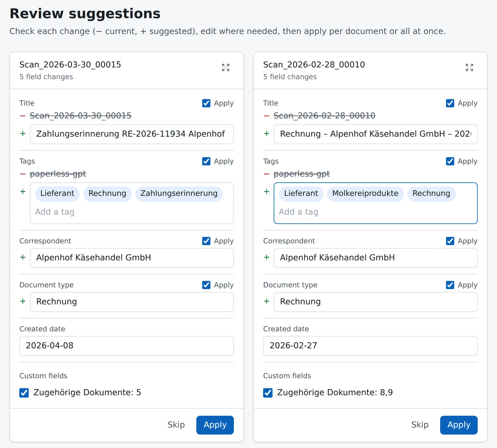Uncheck the Zugehörige Dokumente: 8,9 custom field
The height and width of the screenshot is (448, 497).
[x=268, y=393]
